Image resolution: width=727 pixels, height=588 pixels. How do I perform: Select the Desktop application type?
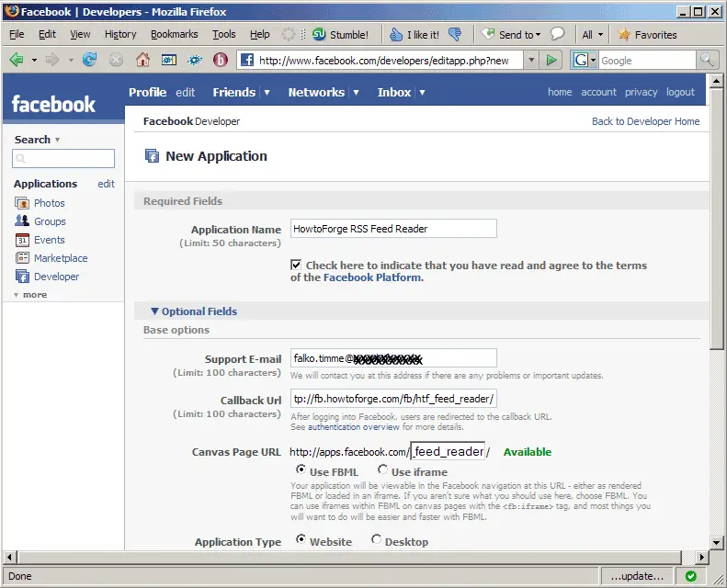[376, 539]
